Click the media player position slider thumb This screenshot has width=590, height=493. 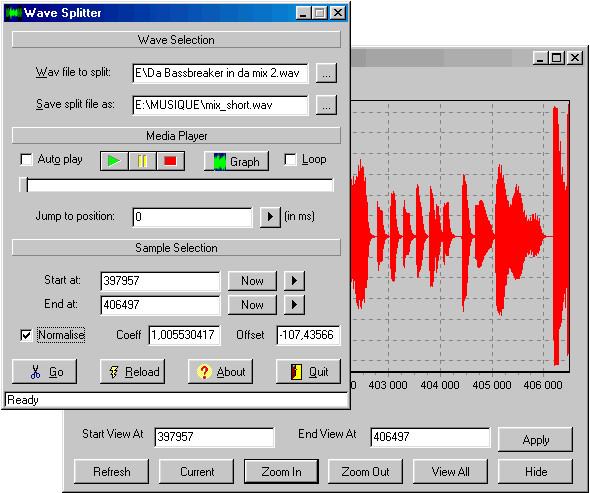pos(23,185)
